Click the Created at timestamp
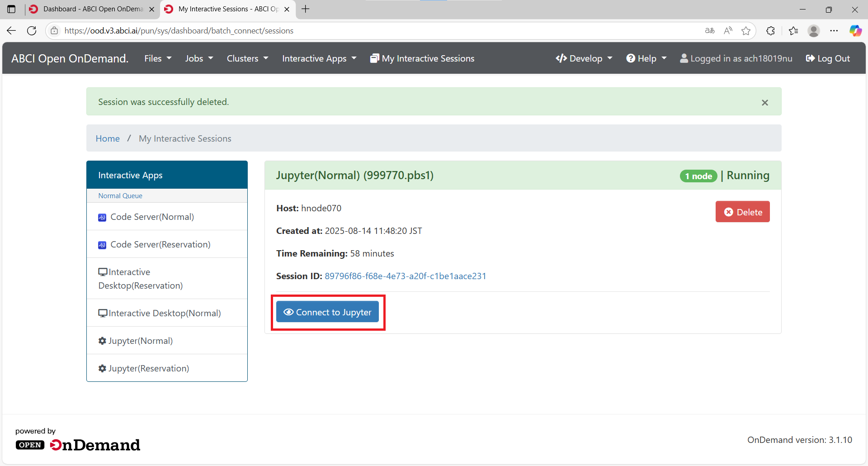Viewport: 868px width, 466px height. 373,231
